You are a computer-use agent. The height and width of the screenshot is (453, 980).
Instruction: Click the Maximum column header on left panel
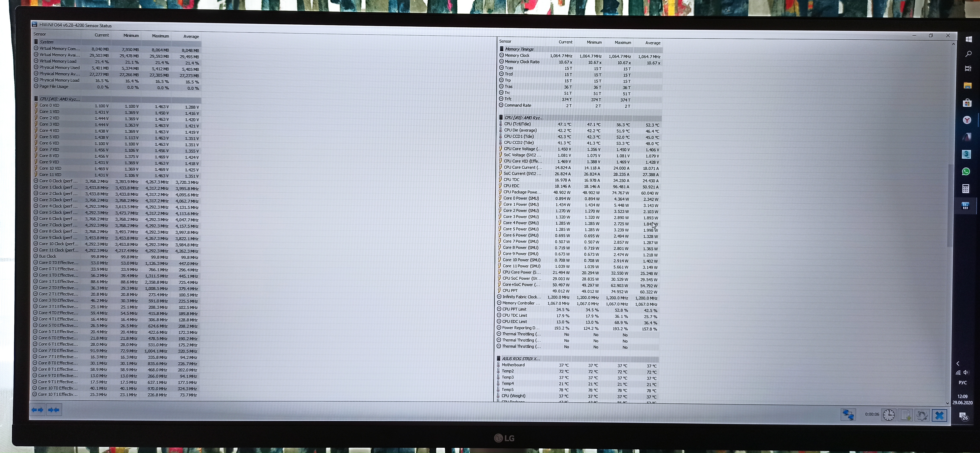click(160, 36)
